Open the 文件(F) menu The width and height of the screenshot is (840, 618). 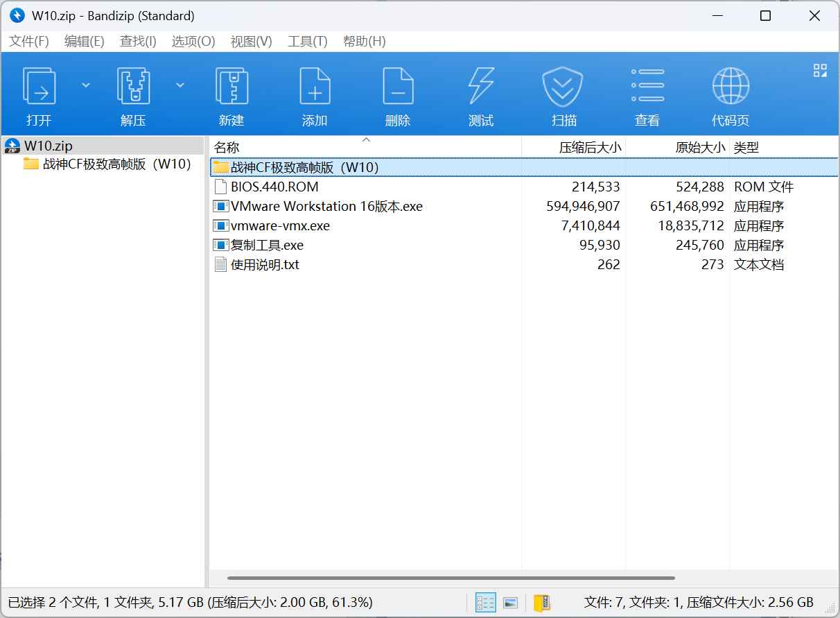28,41
